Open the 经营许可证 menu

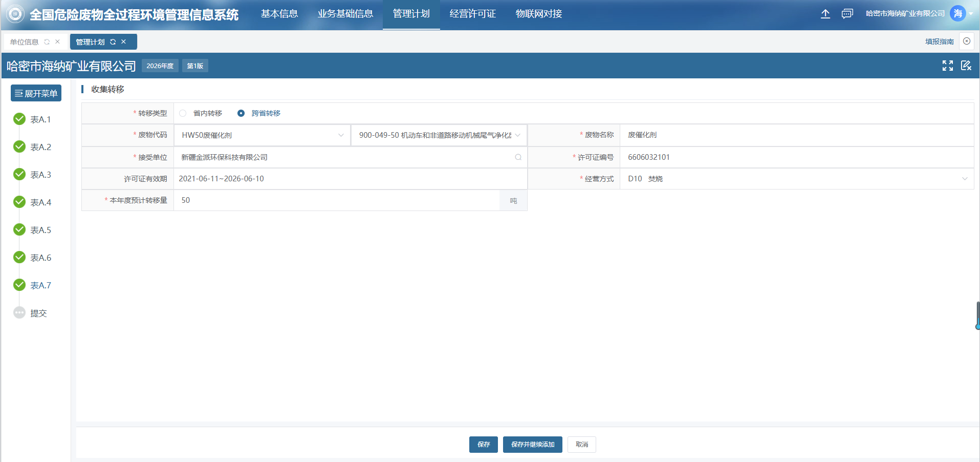coord(472,14)
